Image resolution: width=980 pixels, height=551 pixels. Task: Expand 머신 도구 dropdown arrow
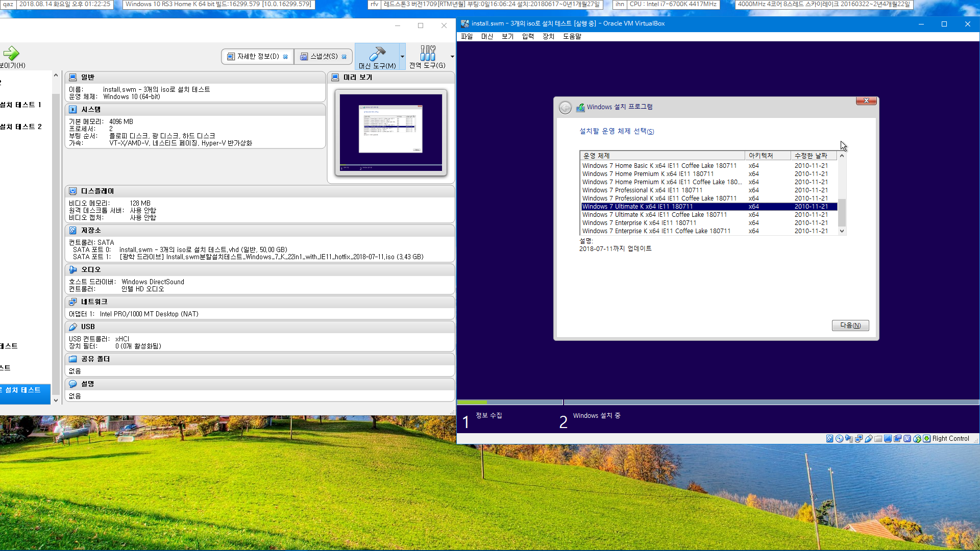402,57
